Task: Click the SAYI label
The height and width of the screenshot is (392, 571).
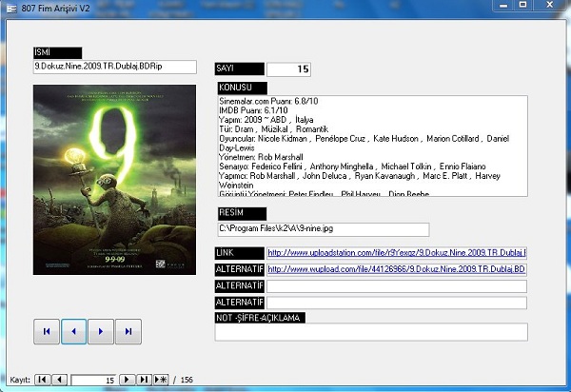Action: 240,69
